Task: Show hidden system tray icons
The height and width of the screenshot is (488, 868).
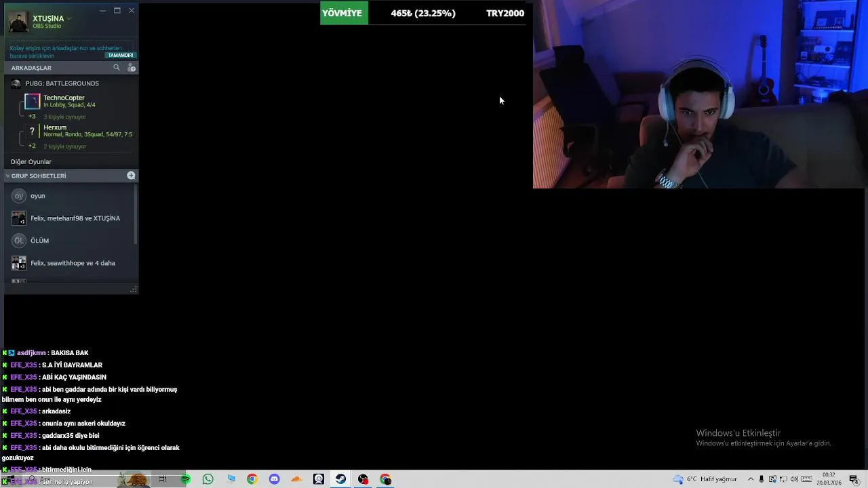Action: click(751, 479)
